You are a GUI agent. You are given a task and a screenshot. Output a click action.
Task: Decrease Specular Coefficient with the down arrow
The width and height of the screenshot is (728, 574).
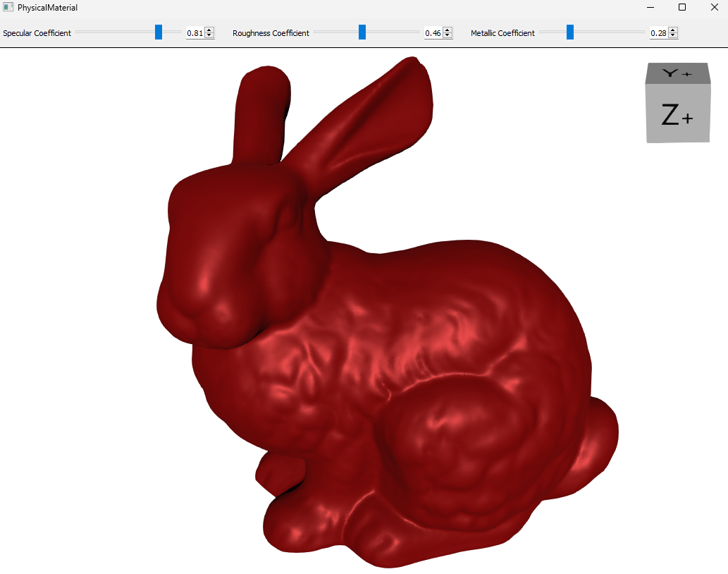(209, 35)
